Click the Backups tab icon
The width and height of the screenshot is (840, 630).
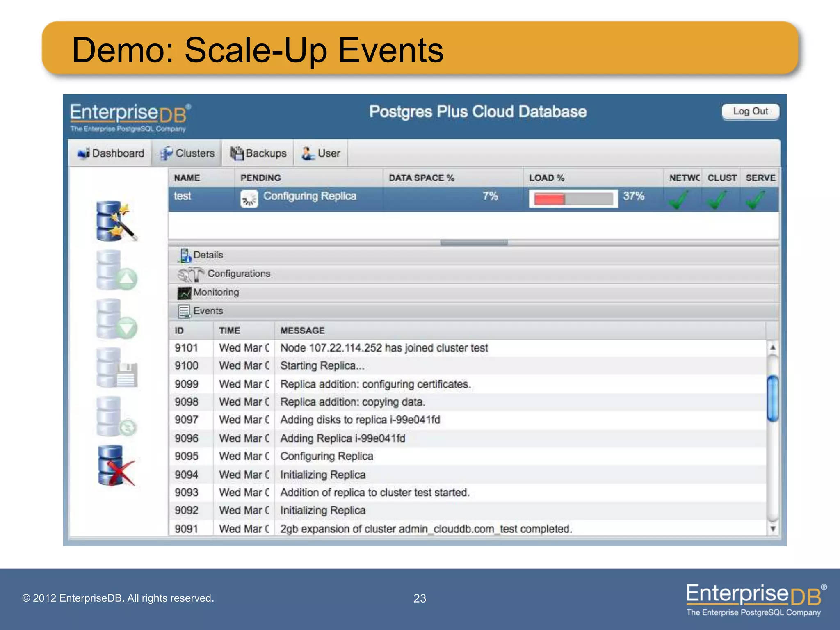tap(237, 153)
